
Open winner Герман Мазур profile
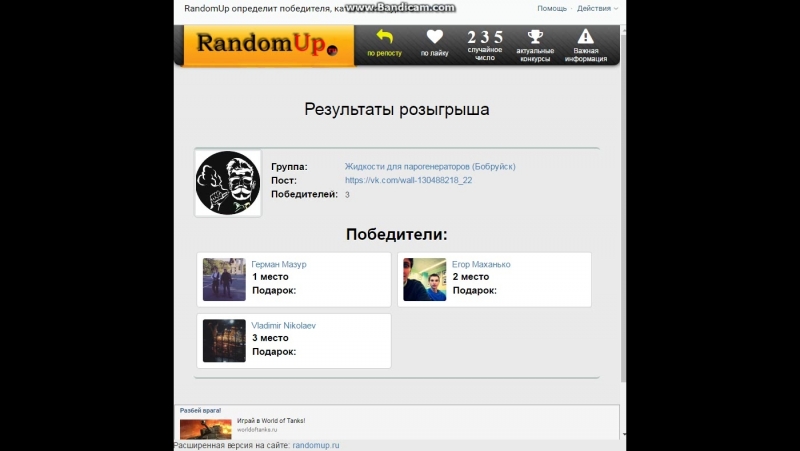tap(279, 264)
